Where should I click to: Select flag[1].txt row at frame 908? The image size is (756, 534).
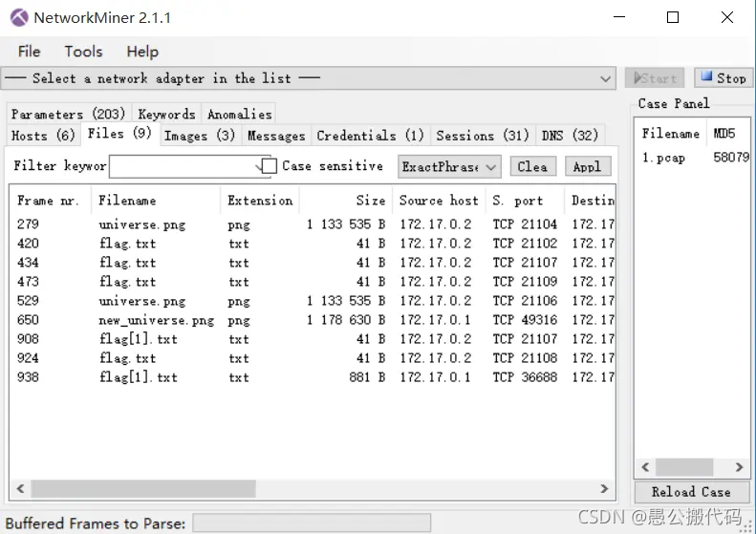point(313,339)
